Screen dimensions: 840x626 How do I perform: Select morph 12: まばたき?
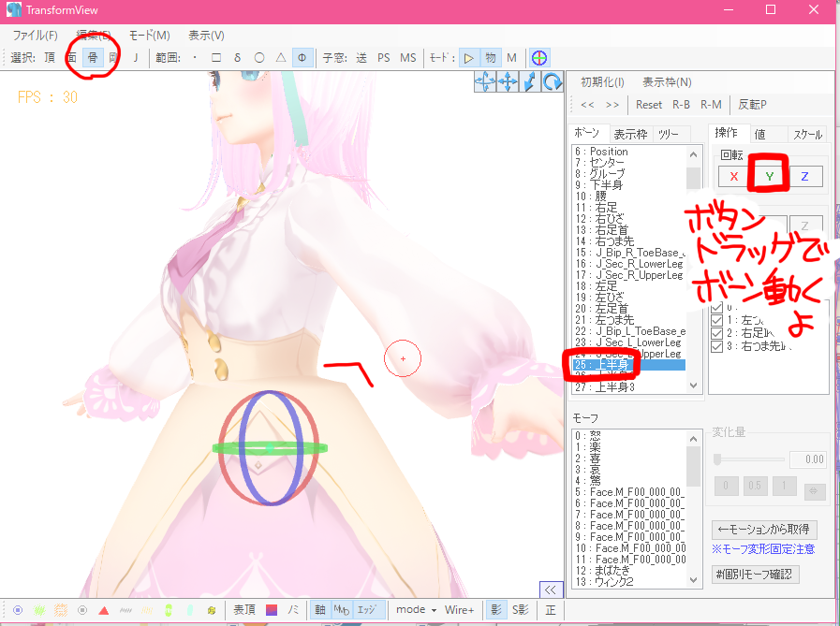[x=629, y=570]
